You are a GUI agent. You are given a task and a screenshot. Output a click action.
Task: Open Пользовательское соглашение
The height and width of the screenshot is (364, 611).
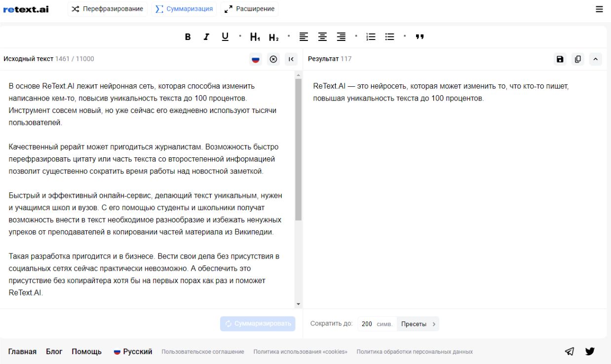coord(203,352)
